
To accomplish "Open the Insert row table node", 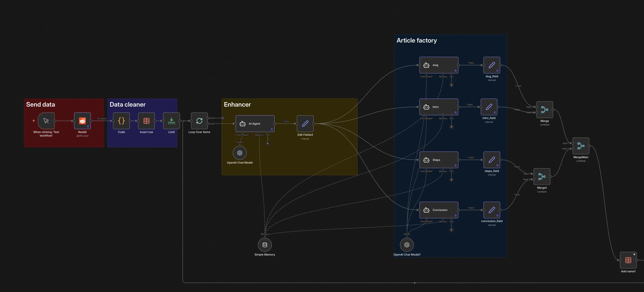I will pos(146,121).
